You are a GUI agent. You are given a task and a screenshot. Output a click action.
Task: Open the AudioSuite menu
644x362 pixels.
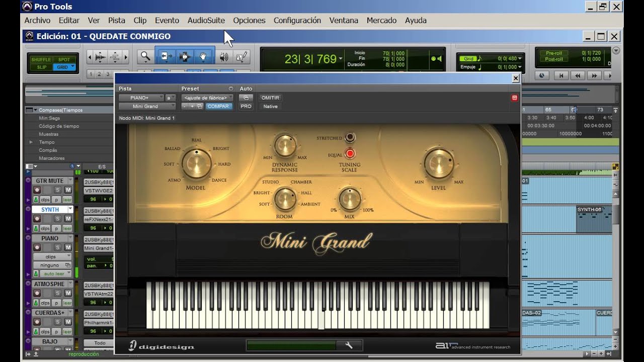pyautogui.click(x=206, y=21)
